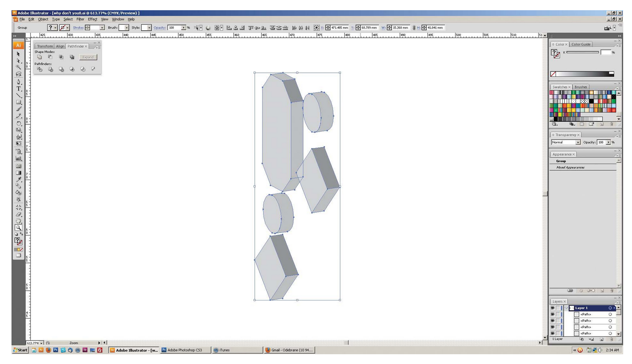Select the Mesh tool

[18, 166]
